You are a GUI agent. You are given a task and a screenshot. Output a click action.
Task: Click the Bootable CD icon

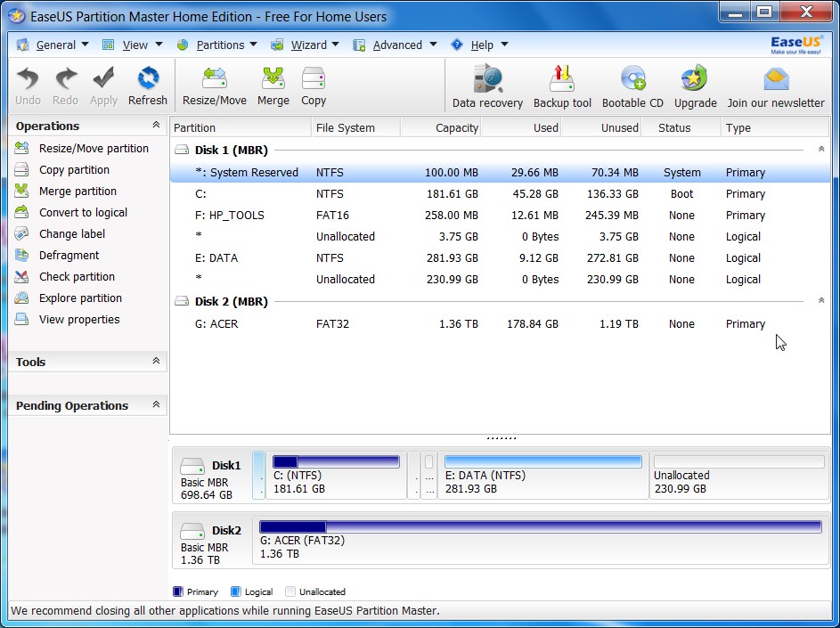click(x=632, y=85)
